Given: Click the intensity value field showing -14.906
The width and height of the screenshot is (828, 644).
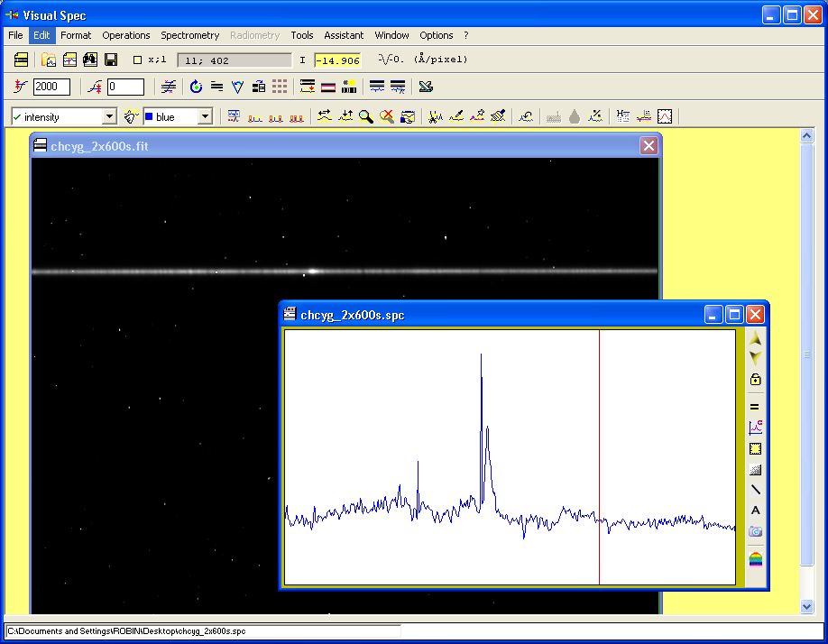Looking at the screenshot, I should pos(337,60).
